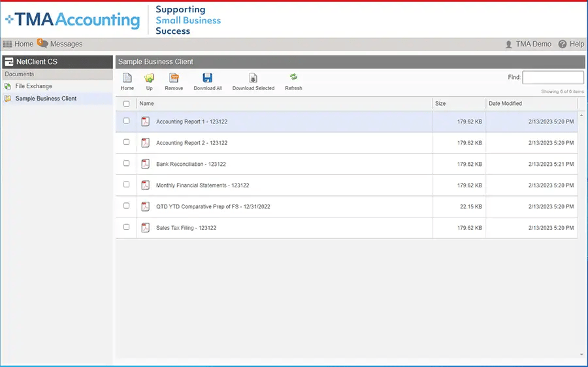Open Bank Reconciliation - 123122 file
Image resolution: width=588 pixels, height=367 pixels.
(x=191, y=164)
